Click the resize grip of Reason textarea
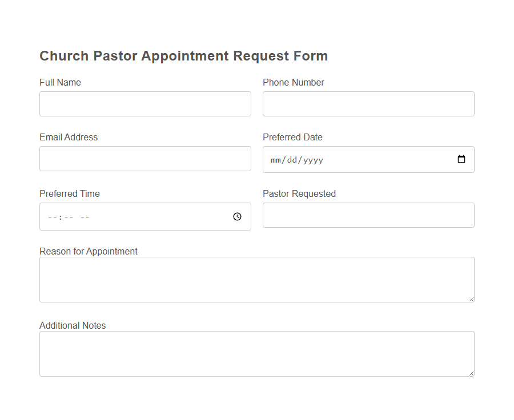Viewport: 514px width, 420px height. tap(472, 299)
